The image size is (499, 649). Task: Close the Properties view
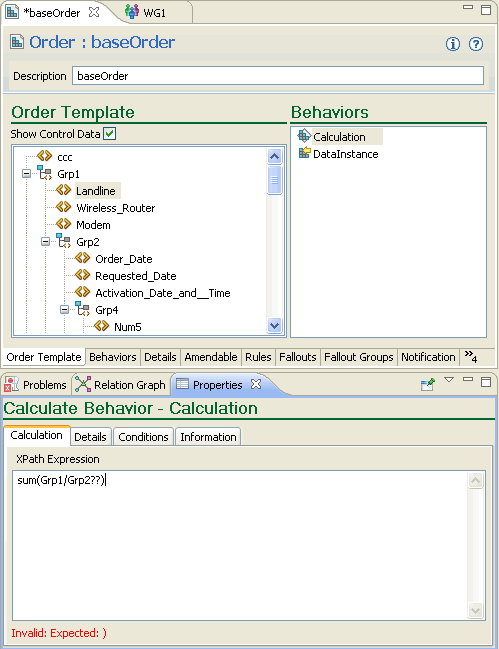pos(256,384)
